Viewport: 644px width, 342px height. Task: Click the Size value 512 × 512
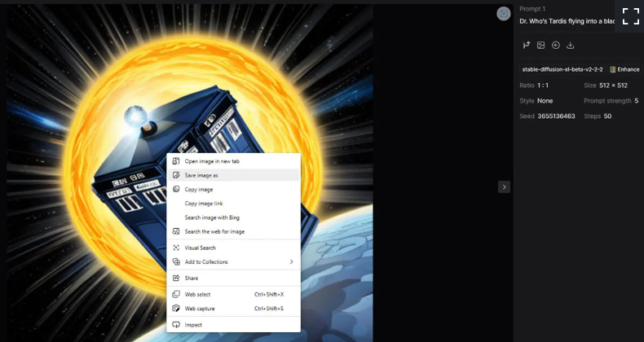tap(613, 85)
